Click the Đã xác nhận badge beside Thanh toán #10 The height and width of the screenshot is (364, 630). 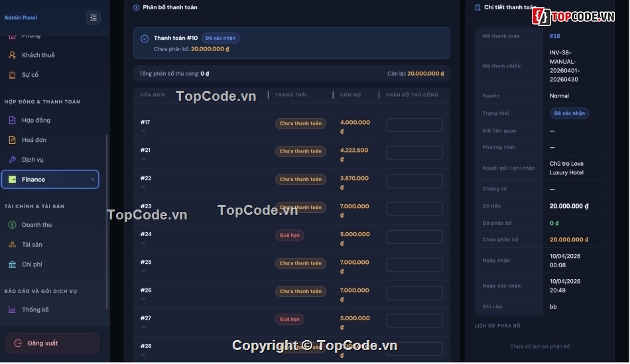(x=221, y=38)
